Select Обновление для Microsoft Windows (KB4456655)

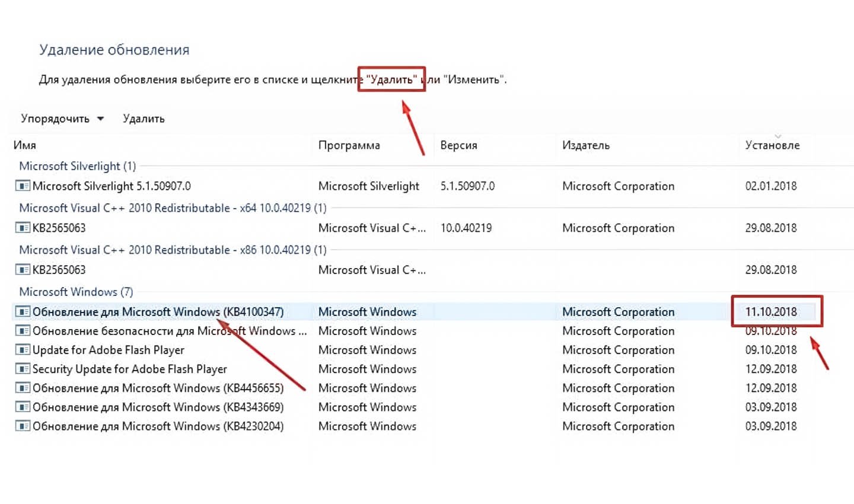(158, 388)
